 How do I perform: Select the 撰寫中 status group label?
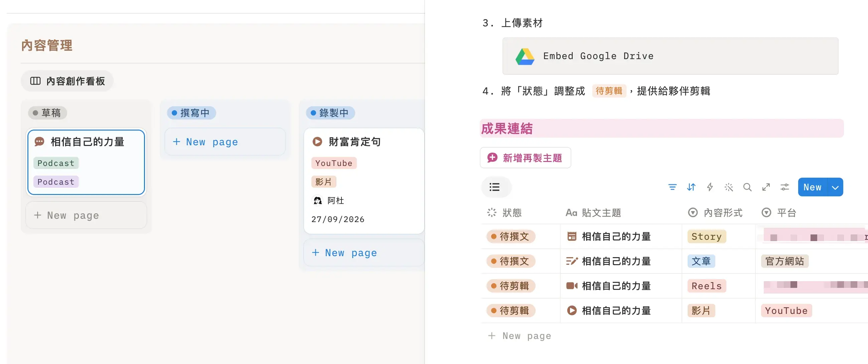pos(191,113)
